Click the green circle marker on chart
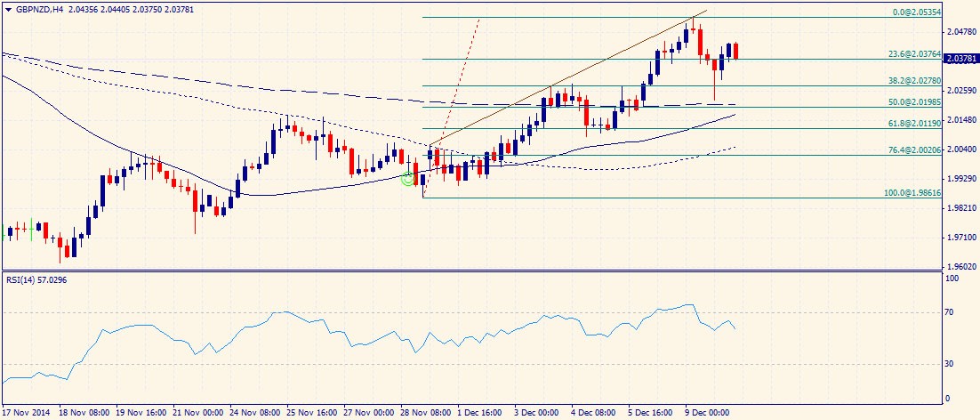This screenshot has width=980, height=420. point(408,179)
